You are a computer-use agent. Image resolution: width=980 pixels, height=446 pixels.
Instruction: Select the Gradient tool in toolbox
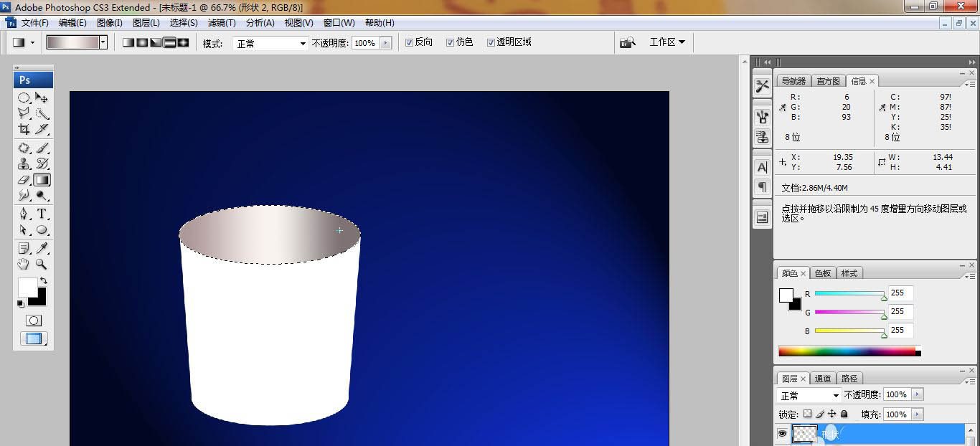click(x=42, y=179)
